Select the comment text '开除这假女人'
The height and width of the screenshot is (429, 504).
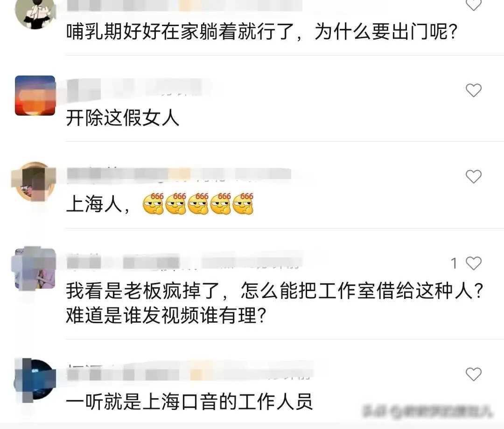click(x=122, y=118)
